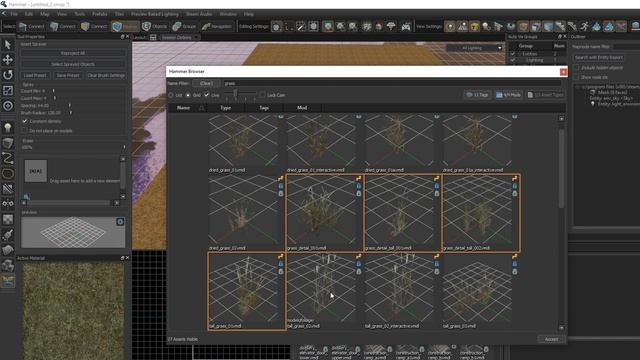Choose Meshes selection mode in top toolbar

tap(125, 26)
